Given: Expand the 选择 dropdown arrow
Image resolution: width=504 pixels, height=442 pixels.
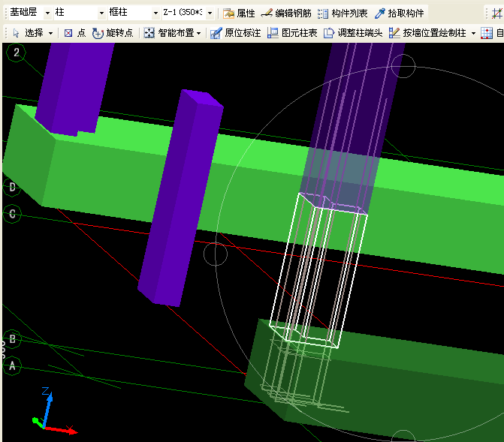Looking at the screenshot, I should pos(50,33).
